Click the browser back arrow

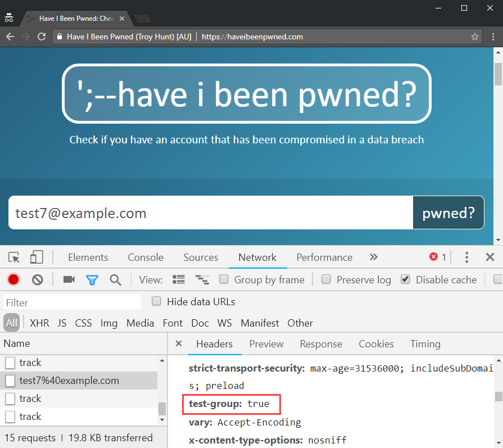10,37
